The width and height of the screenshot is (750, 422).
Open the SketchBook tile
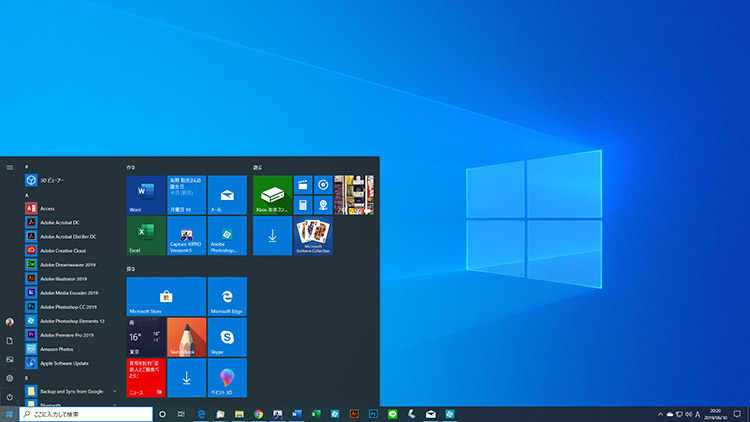point(186,337)
